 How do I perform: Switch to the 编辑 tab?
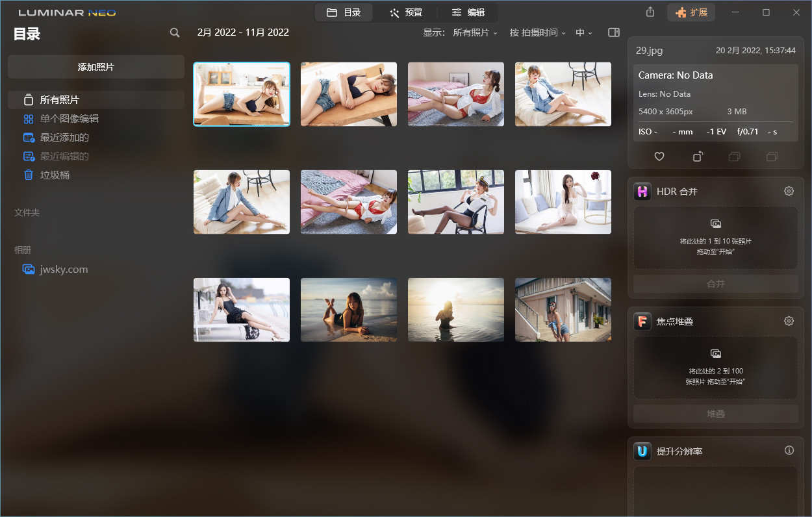[466, 12]
